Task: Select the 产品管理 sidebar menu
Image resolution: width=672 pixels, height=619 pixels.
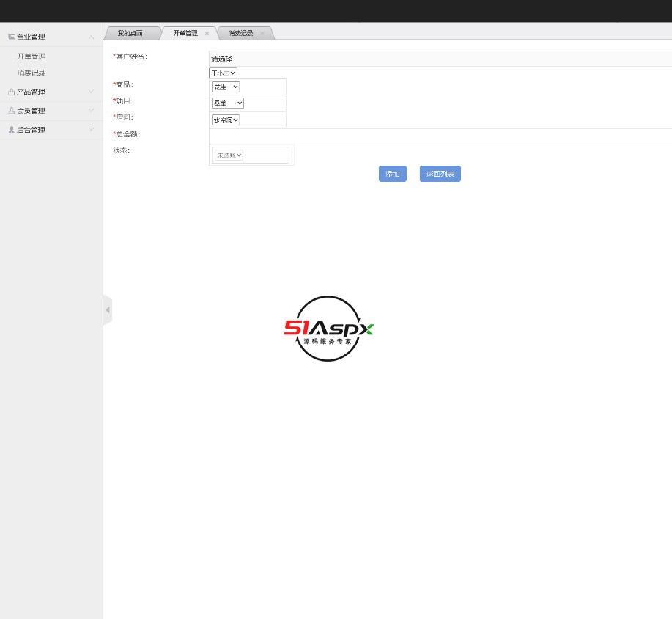Action: (51, 92)
